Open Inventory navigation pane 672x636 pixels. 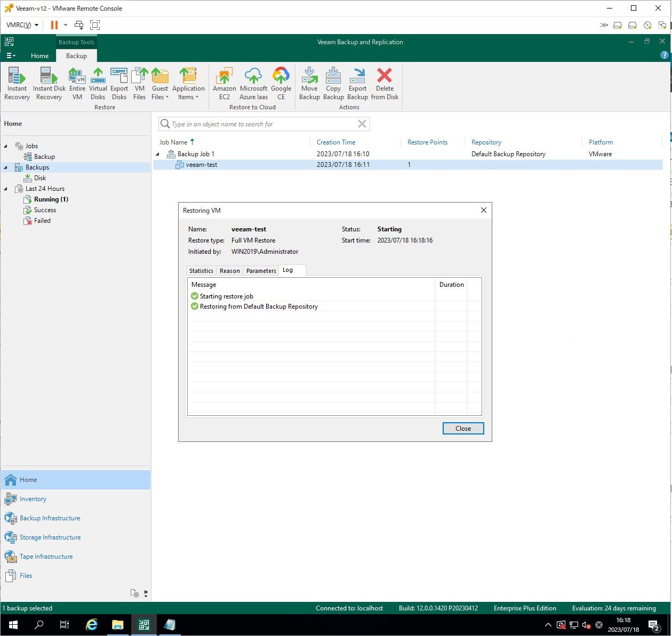(x=76, y=499)
